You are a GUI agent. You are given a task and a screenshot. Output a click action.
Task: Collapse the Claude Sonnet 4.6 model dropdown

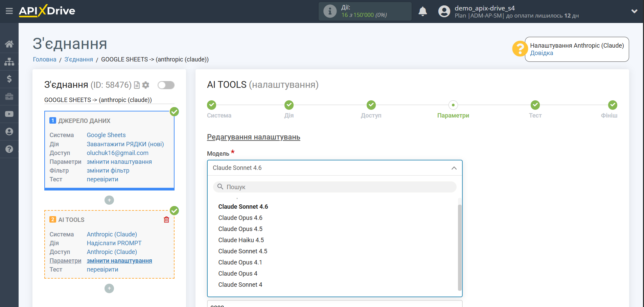click(x=454, y=168)
